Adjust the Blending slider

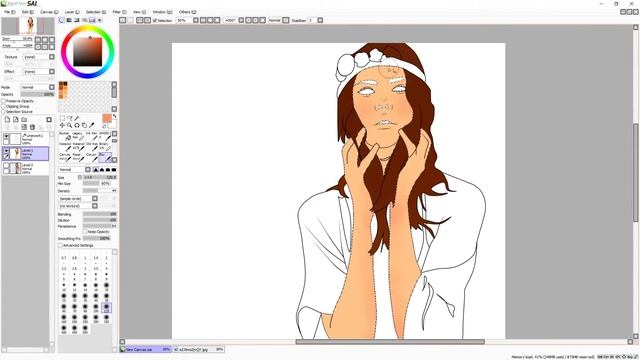(100, 214)
